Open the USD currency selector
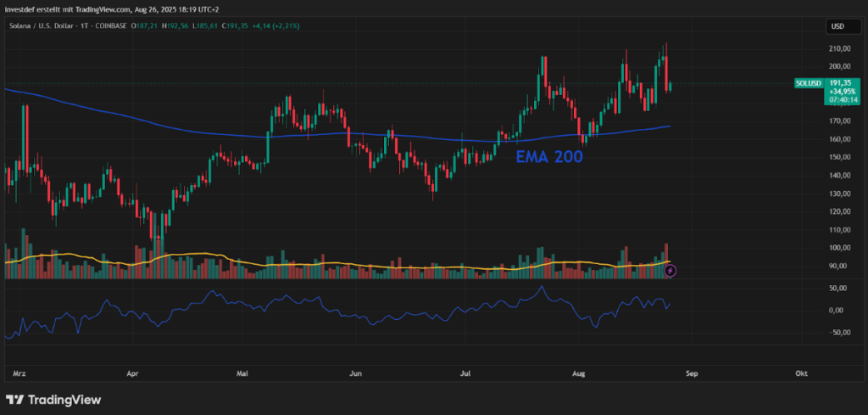 (837, 26)
